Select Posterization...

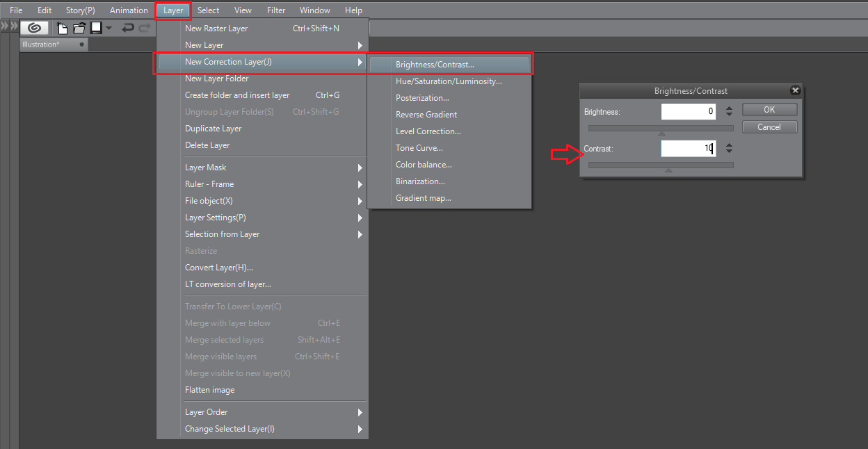449,98
